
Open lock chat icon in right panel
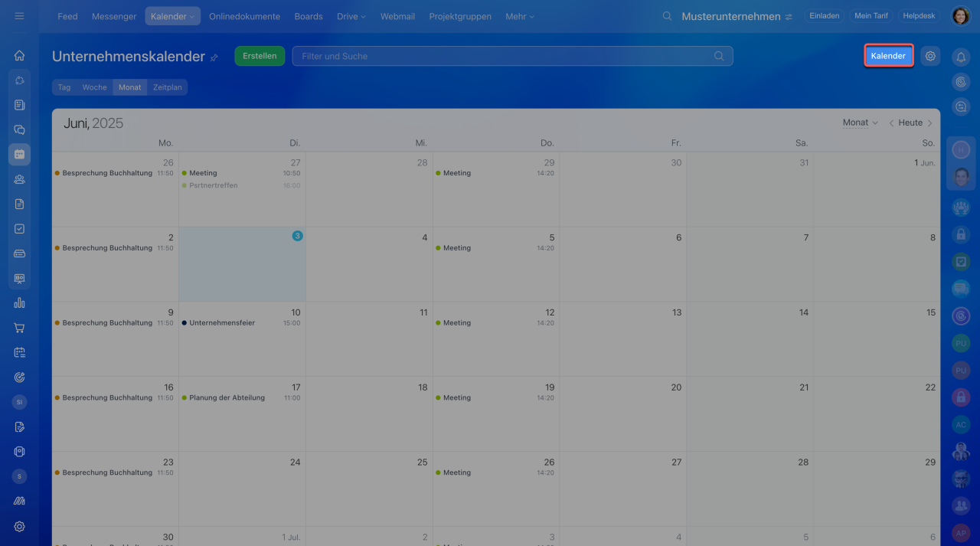(961, 235)
